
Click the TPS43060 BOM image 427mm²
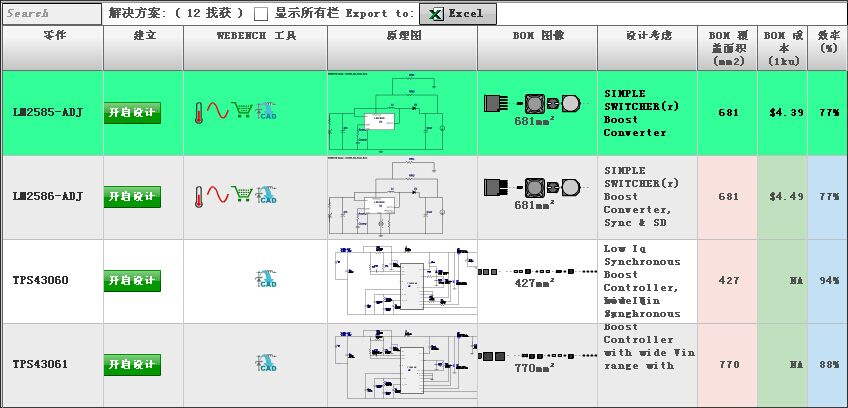pos(538,277)
